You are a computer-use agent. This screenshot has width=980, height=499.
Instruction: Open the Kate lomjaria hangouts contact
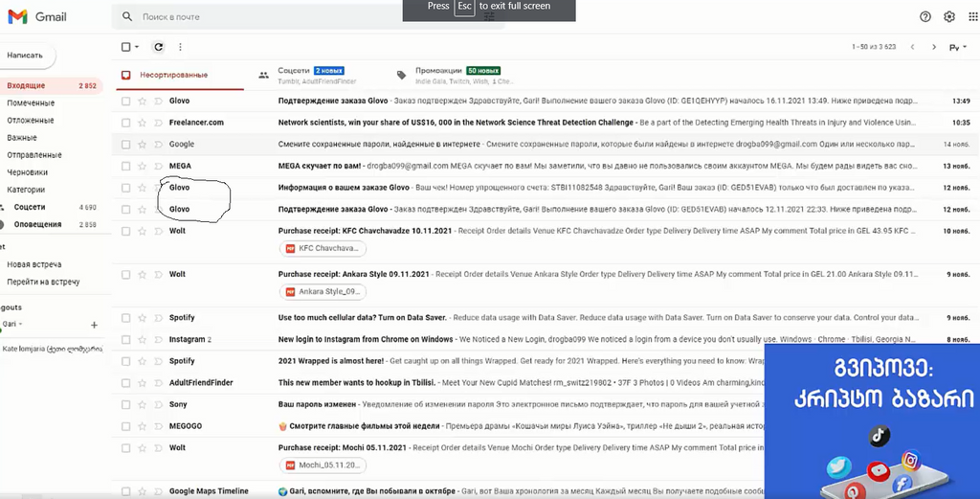(53, 349)
